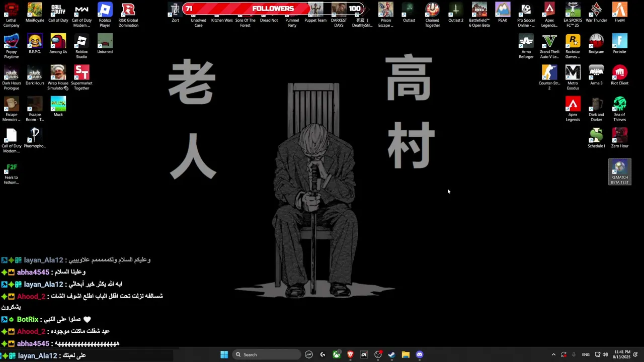
Task: Click the Arma 3 desktop shortcut
Action: (596, 76)
